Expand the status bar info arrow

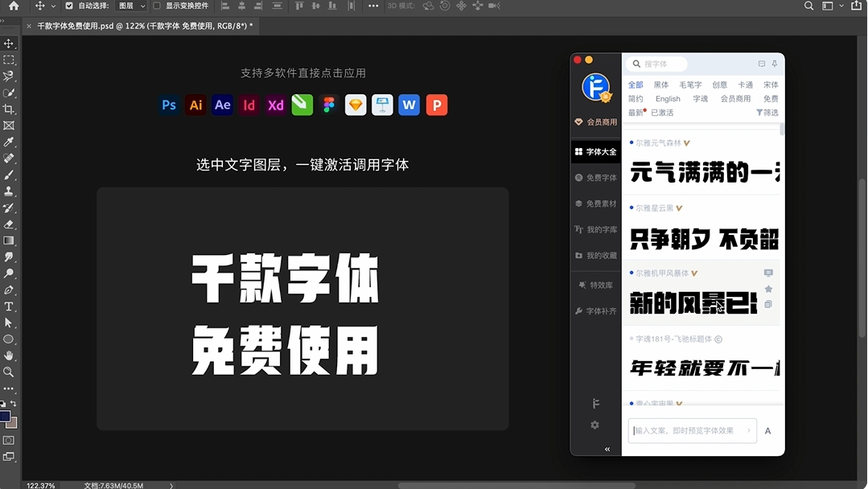(x=171, y=486)
